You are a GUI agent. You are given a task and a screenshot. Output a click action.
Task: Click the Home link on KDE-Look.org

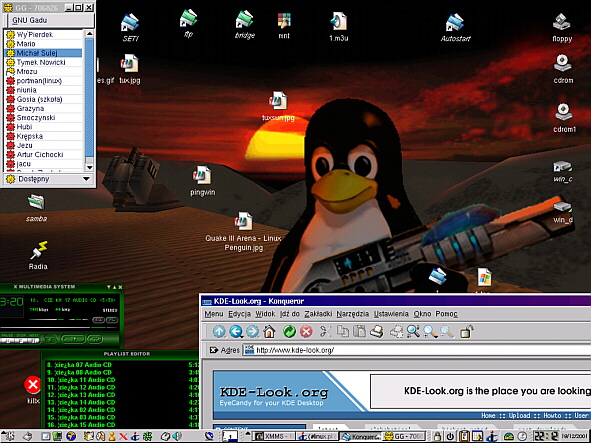point(488,415)
